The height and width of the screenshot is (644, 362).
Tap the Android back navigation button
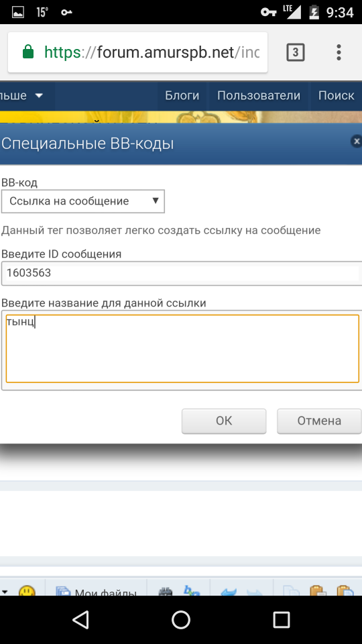[x=80, y=620]
